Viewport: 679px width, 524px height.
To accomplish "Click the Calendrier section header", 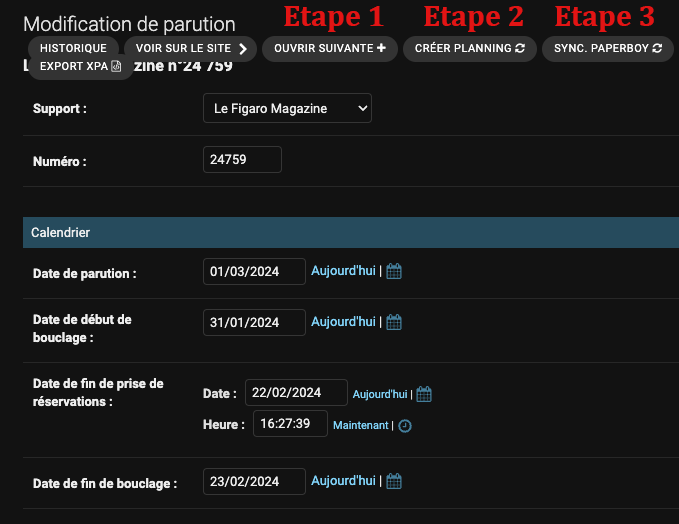I will (x=351, y=233).
